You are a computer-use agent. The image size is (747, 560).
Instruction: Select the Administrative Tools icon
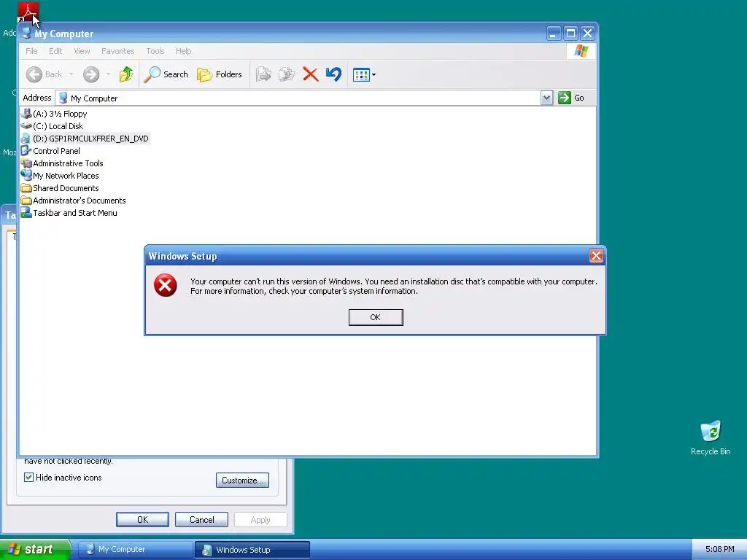[x=26, y=163]
